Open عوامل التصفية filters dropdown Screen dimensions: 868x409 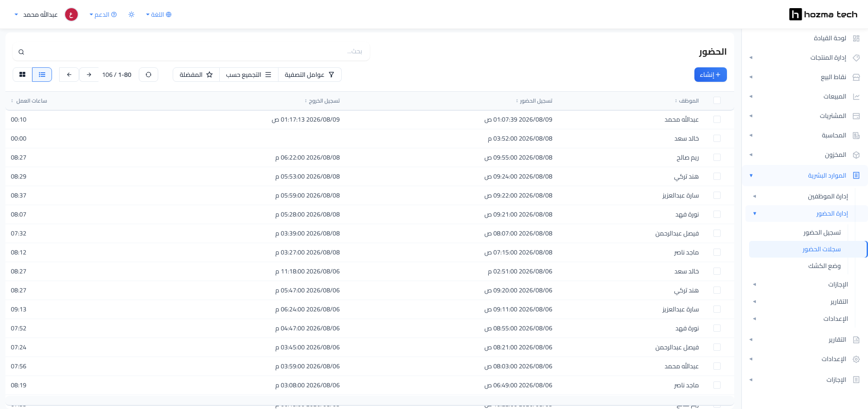click(x=310, y=75)
